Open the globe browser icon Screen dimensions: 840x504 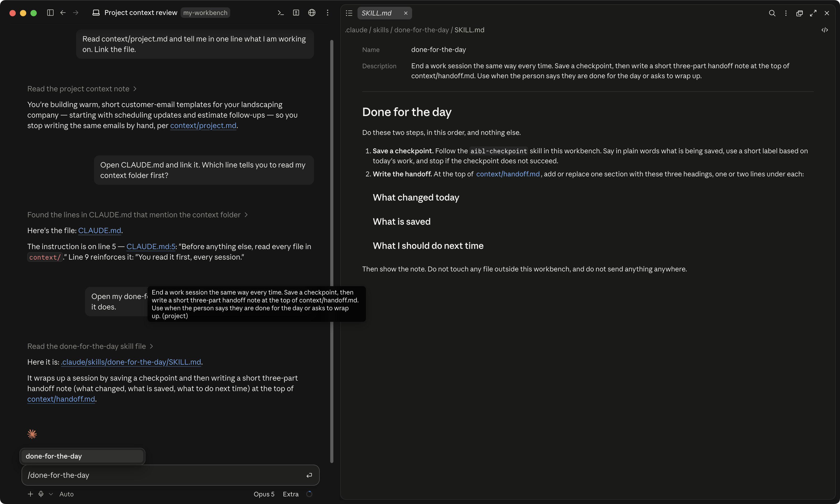(312, 13)
